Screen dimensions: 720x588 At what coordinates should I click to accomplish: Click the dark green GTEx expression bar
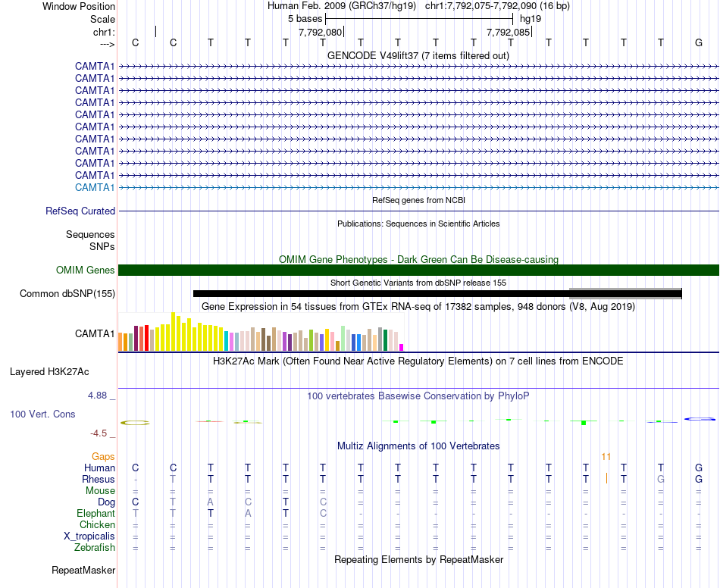pos(385,340)
